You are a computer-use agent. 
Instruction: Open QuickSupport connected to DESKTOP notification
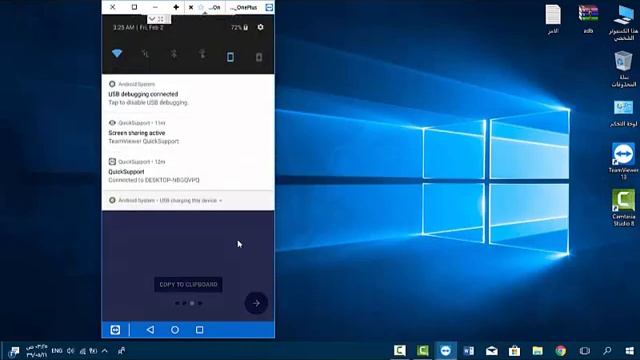pyautogui.click(x=188, y=171)
